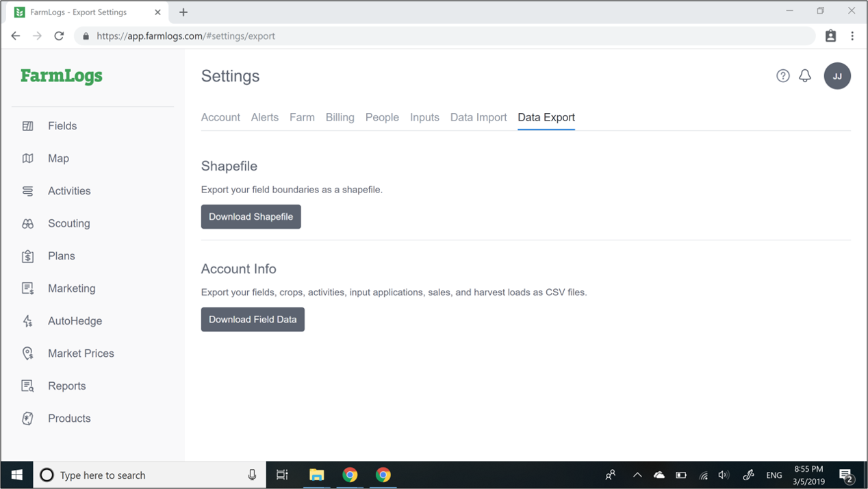View site security lock info
Image resolution: width=868 pixels, height=489 pixels.
pos(86,36)
